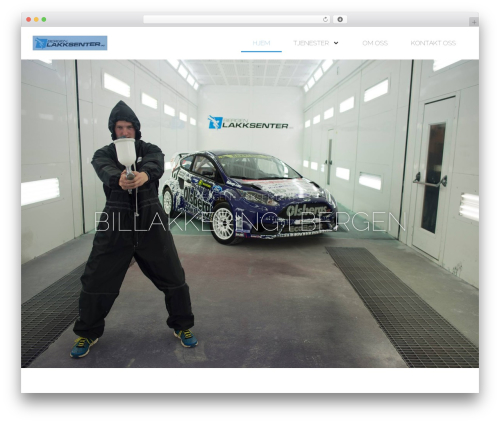Open the TJENESTER menu item
Screen dimensions: 500x423
pyautogui.click(x=311, y=43)
